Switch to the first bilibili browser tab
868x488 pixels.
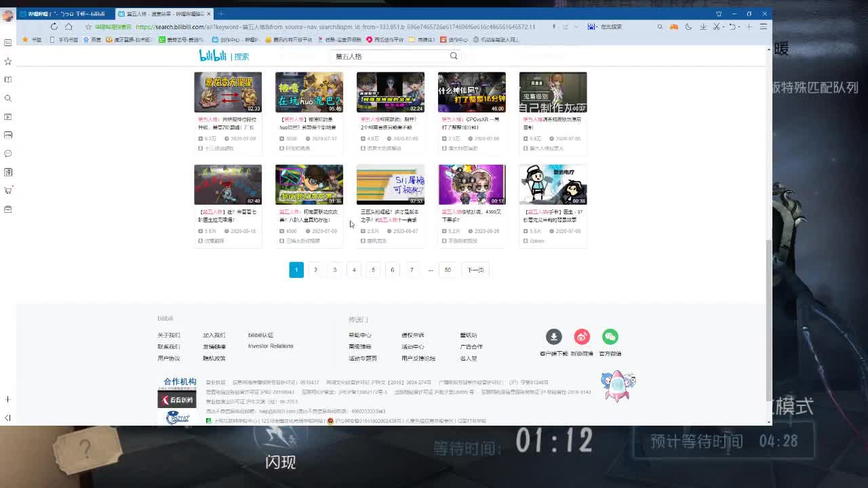tap(64, 14)
